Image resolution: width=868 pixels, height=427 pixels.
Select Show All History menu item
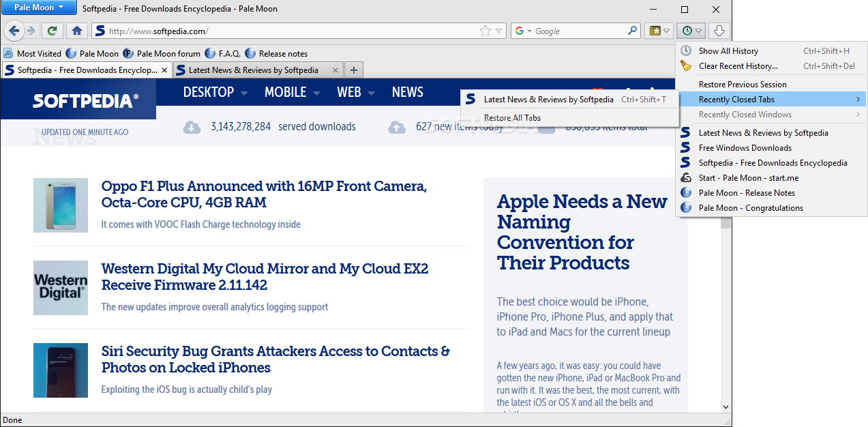[x=728, y=51]
